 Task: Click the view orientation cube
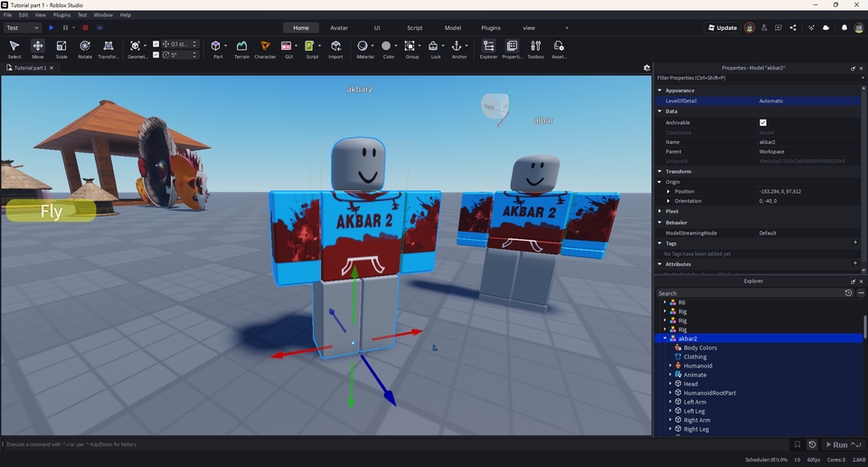tap(495, 107)
